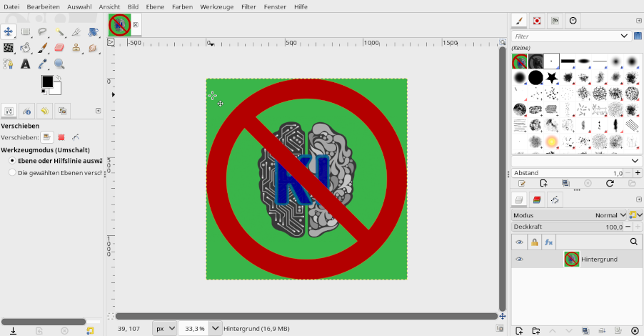Viewport: 644px width, 336px height.
Task: Choose the Eraser tool
Action: pos(59,48)
